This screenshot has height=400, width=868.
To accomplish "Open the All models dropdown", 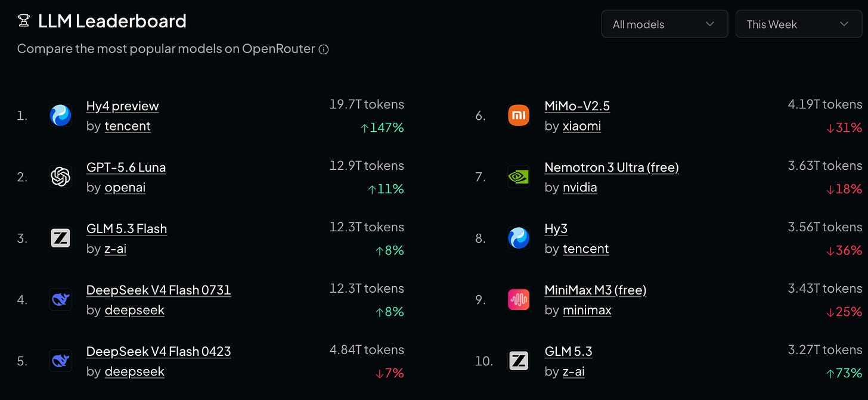I will point(665,24).
